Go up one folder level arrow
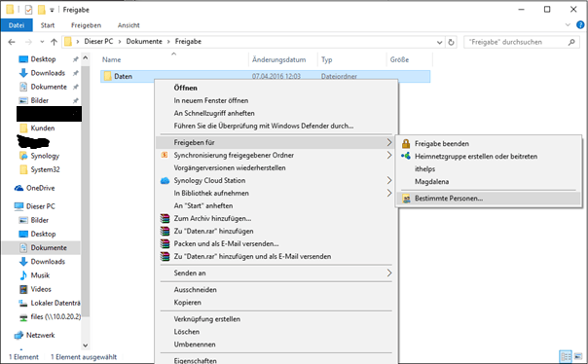Viewport: 588px width, 364px height. pyautogui.click(x=54, y=42)
